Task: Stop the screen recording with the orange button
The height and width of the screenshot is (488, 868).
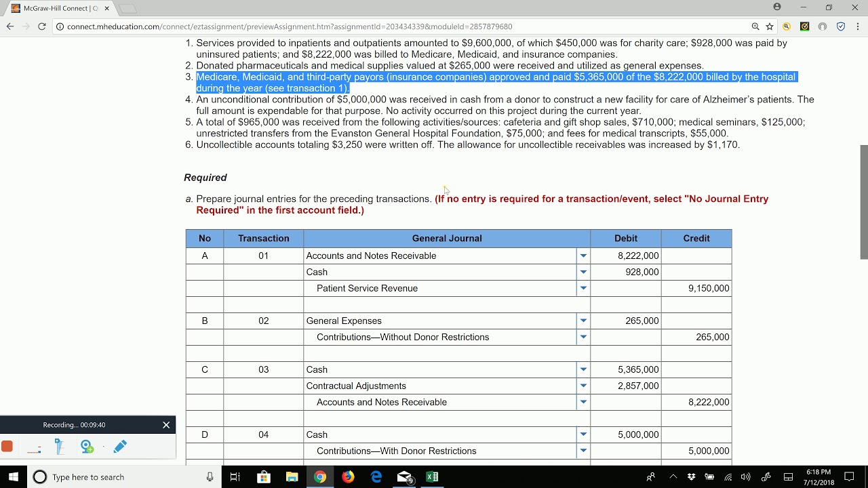Action: [x=7, y=446]
